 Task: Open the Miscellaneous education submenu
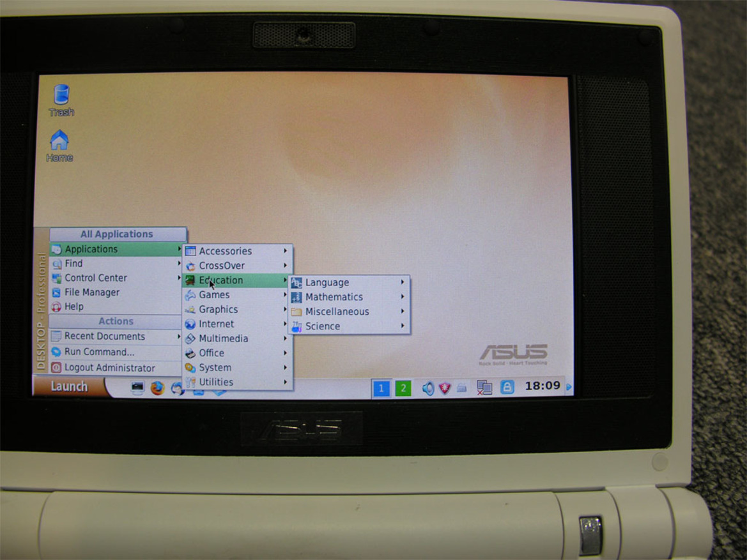pyautogui.click(x=350, y=312)
